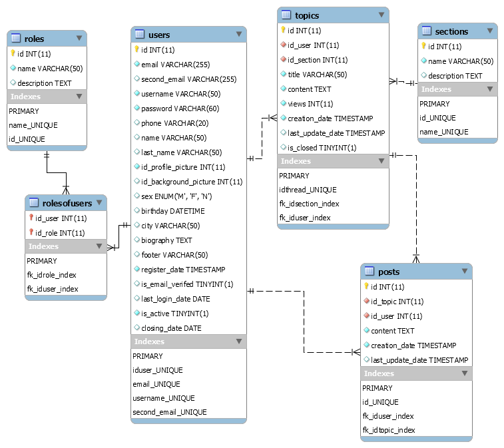Collapse the roles table via header arrow

point(79,38)
